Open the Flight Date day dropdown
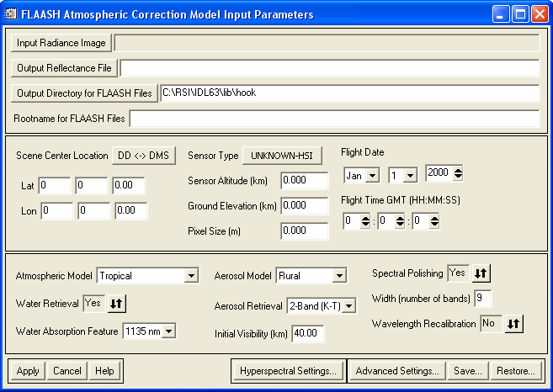This screenshot has height=392, width=553. [410, 175]
